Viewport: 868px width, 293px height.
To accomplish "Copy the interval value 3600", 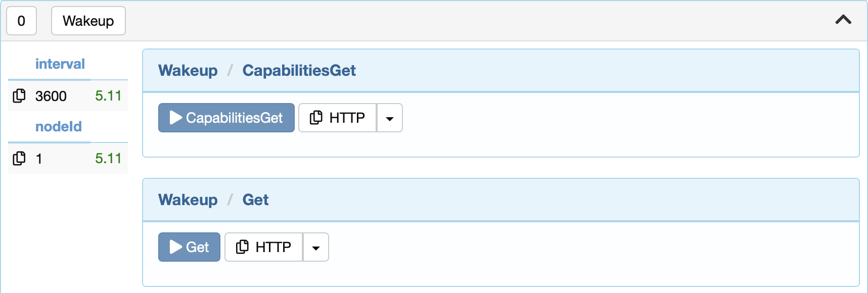I will click(19, 95).
